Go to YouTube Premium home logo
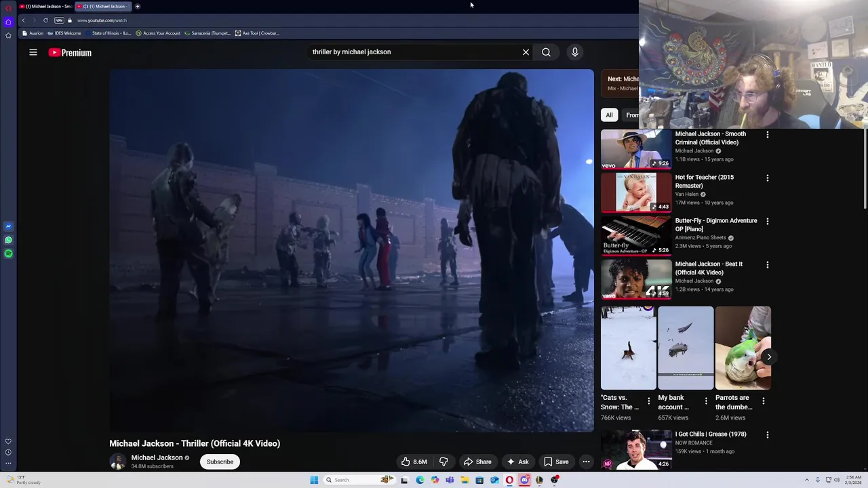The height and width of the screenshot is (488, 868). 70,52
